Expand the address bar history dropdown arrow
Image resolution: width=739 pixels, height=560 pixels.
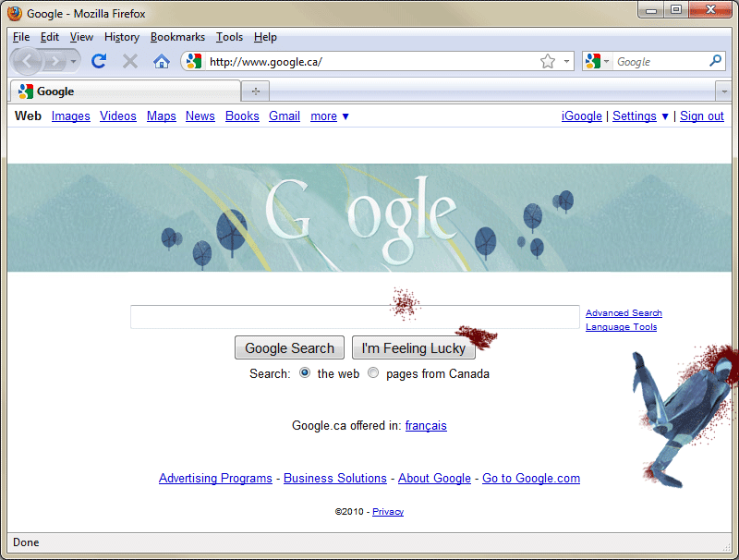(x=566, y=61)
